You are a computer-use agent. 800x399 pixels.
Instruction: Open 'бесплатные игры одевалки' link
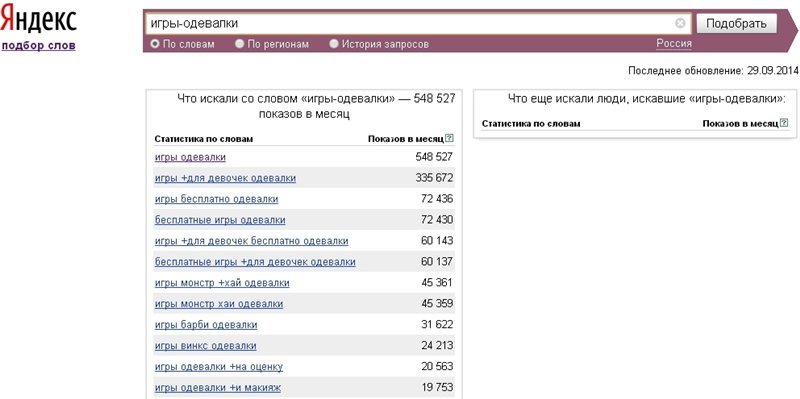pyautogui.click(x=220, y=220)
